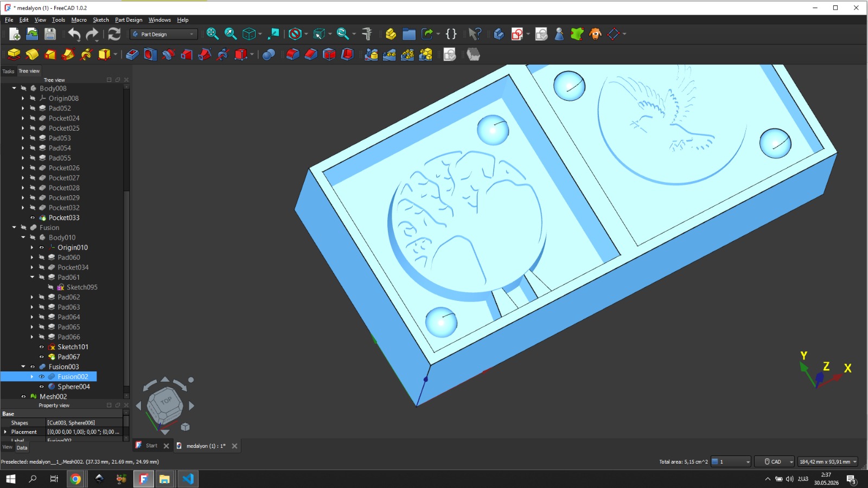This screenshot has width=868, height=488.
Task: Show the hidden Pad052 item
Action: pos(33,108)
